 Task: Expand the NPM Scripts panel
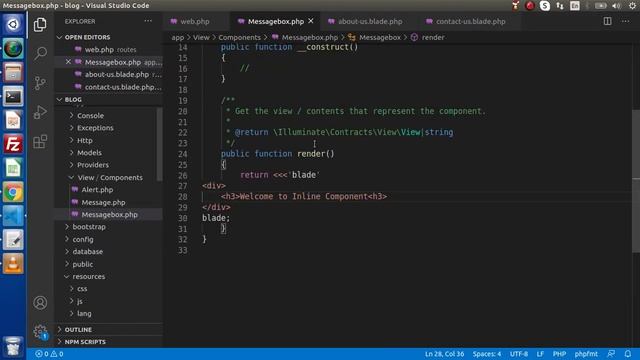coord(85,342)
